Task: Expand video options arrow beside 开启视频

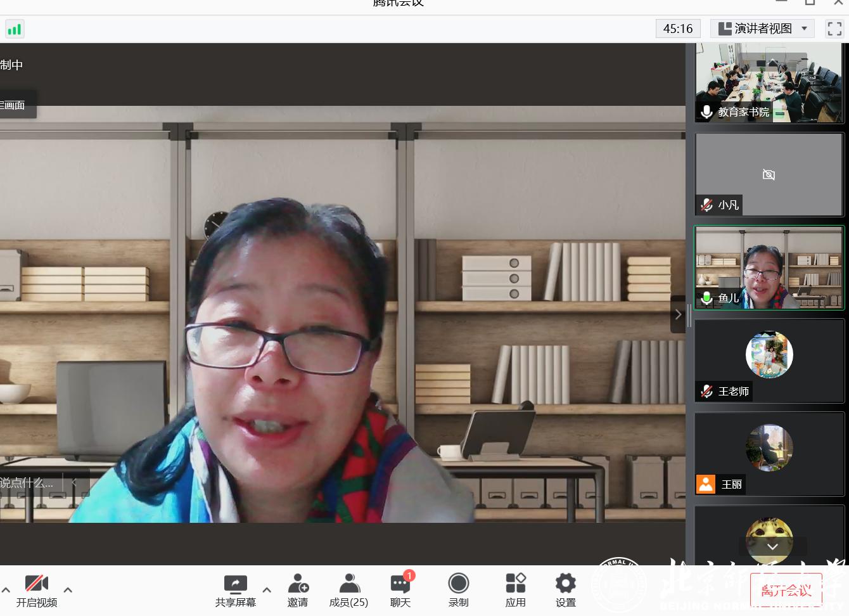Action: point(68,590)
